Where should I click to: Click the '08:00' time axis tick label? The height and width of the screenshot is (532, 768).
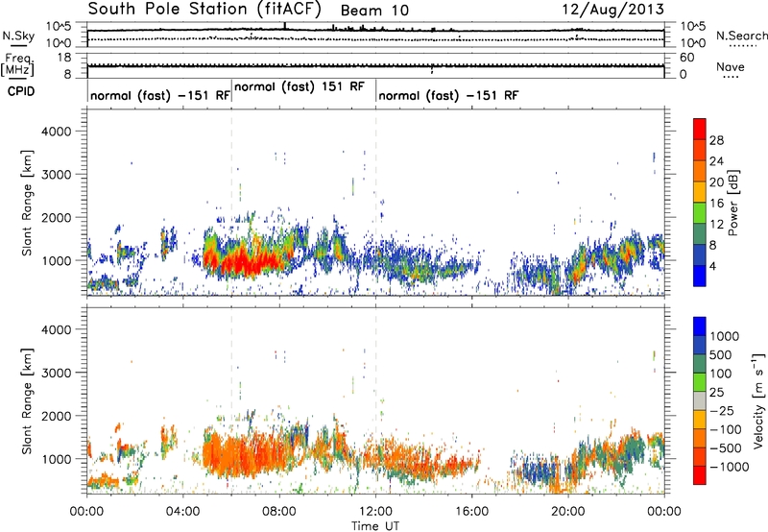(279, 512)
